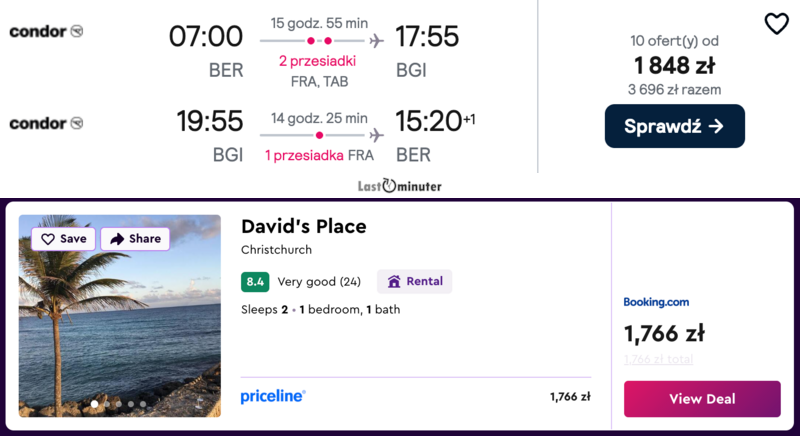Share David's Place listing

[135, 239]
